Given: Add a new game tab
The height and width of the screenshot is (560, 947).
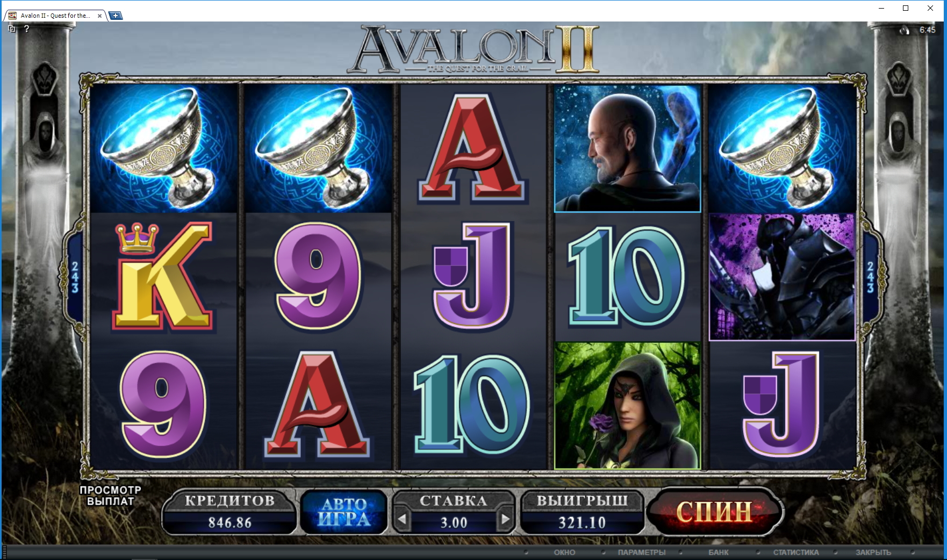Looking at the screenshot, I should [x=116, y=16].
